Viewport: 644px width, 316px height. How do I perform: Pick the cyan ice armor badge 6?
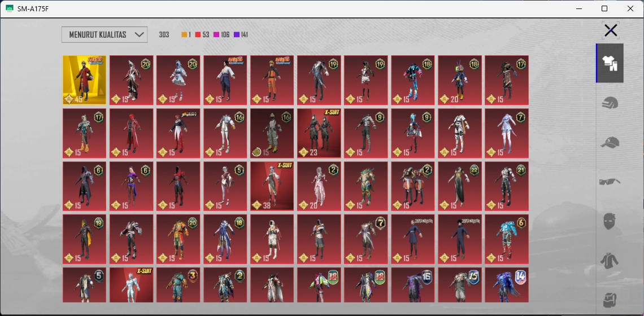coord(506,239)
